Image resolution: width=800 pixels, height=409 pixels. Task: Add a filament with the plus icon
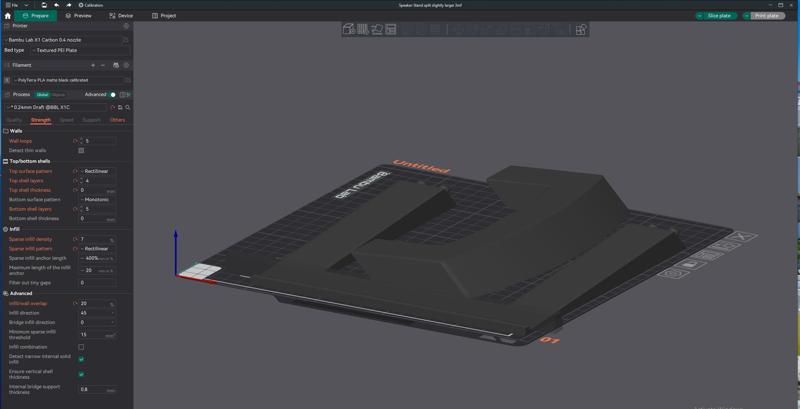point(93,65)
